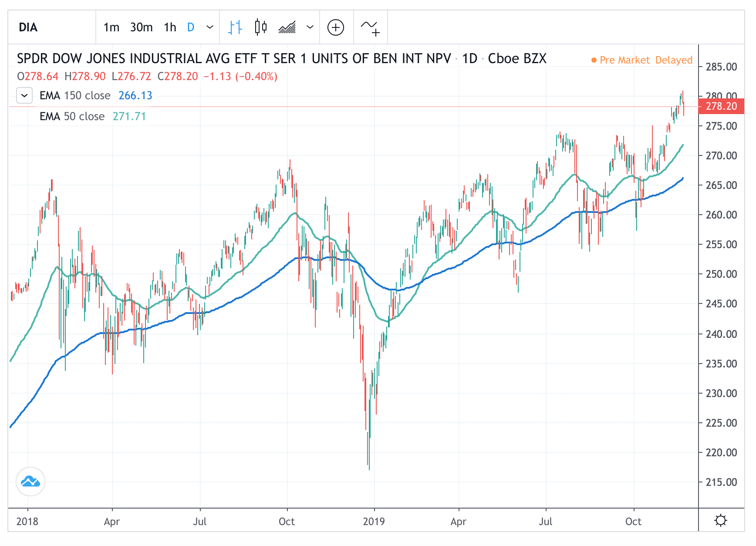Open chart settings gear icon

721,520
